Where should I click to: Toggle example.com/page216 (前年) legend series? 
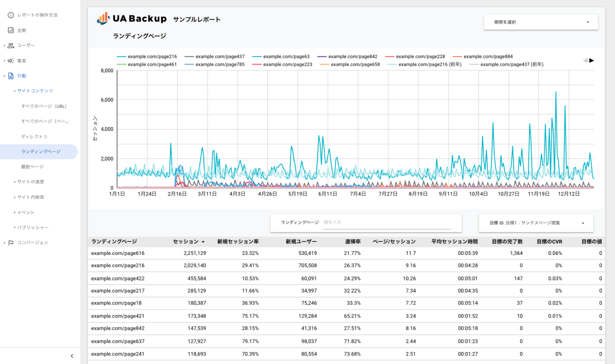click(424, 65)
